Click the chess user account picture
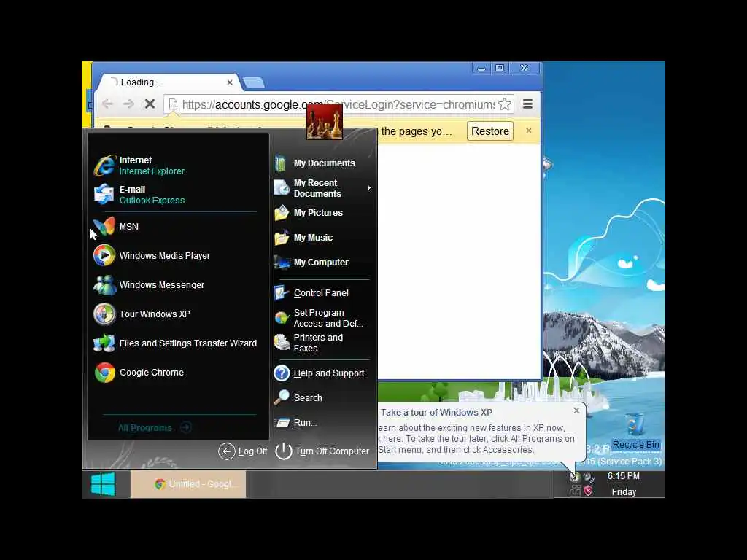The width and height of the screenshot is (747, 560). pyautogui.click(x=325, y=122)
